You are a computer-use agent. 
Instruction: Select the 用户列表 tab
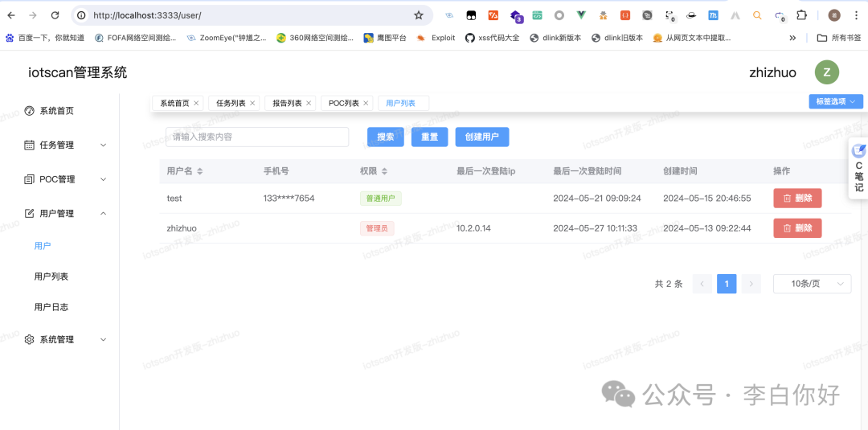(x=403, y=103)
